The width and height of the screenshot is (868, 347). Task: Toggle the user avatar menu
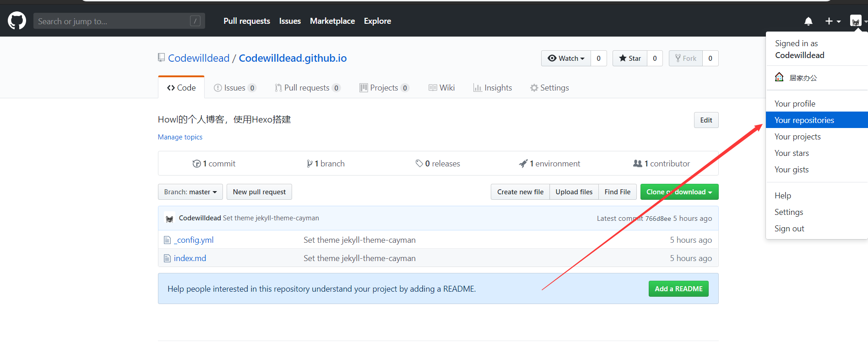tap(858, 21)
